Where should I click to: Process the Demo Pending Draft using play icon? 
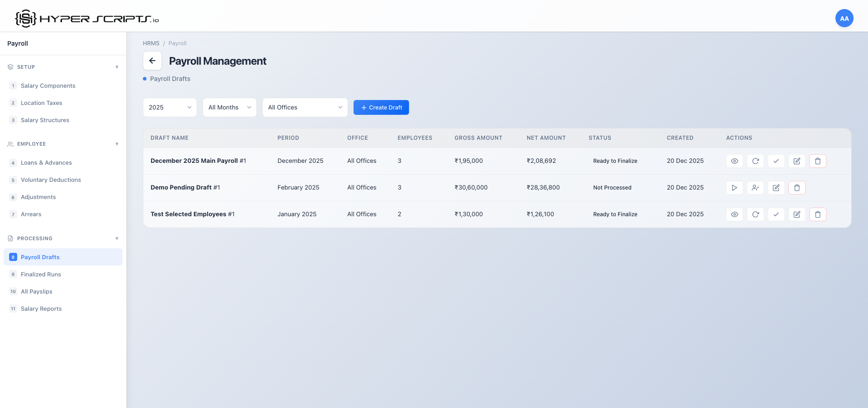point(734,188)
